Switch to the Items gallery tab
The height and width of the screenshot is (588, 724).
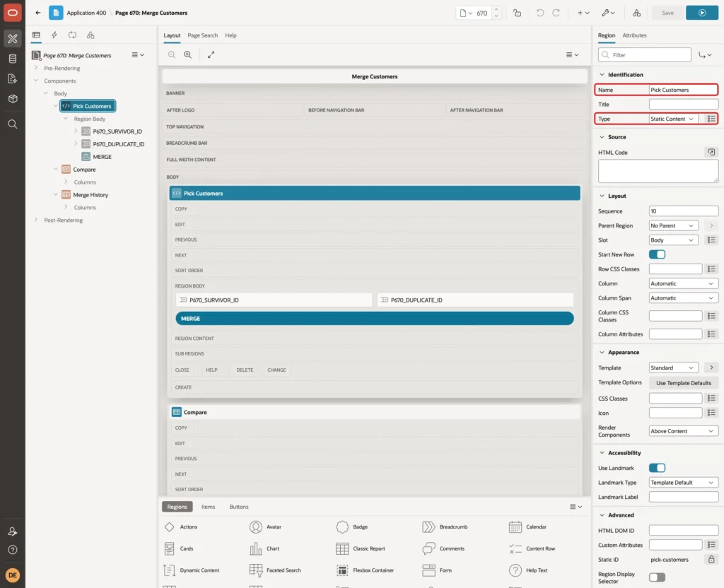coord(209,507)
